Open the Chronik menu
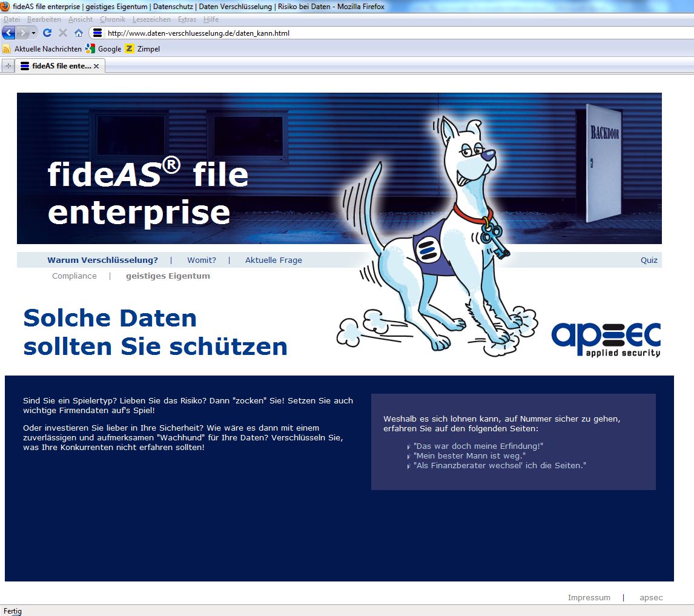 (113, 19)
